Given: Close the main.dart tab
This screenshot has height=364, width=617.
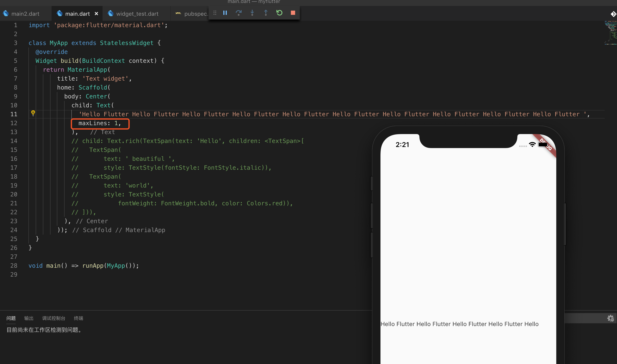Looking at the screenshot, I should (96, 14).
